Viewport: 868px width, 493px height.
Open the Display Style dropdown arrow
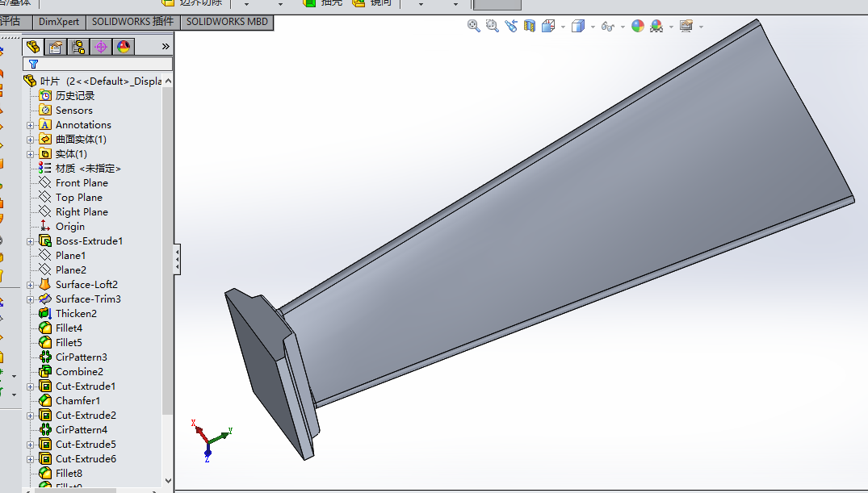point(593,27)
